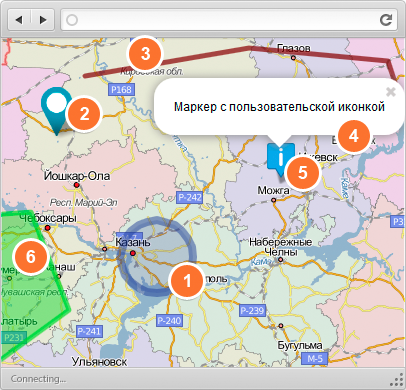Click the orange badge number 3
This screenshot has height=390, width=406.
click(145, 54)
